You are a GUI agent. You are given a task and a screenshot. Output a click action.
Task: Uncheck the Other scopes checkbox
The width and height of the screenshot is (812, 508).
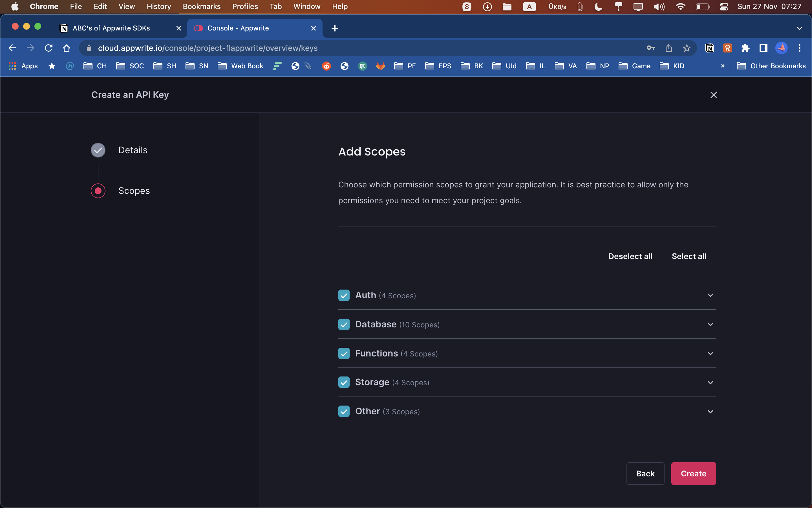pos(344,411)
